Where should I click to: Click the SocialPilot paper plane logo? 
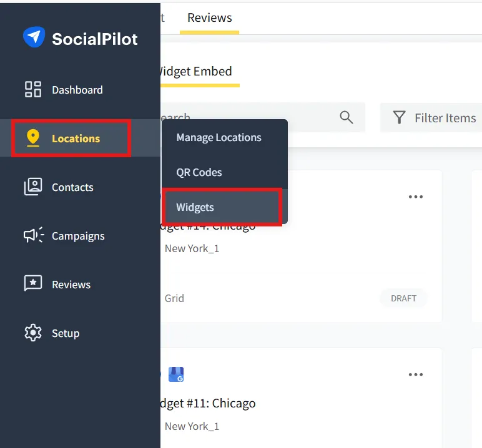point(34,37)
